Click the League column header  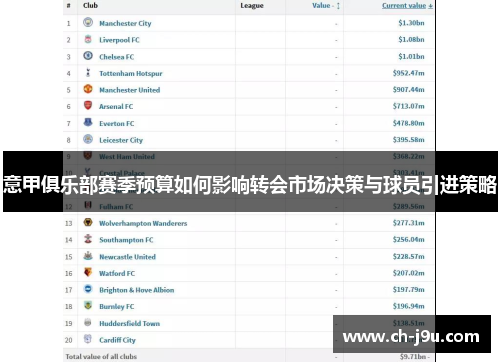click(252, 6)
